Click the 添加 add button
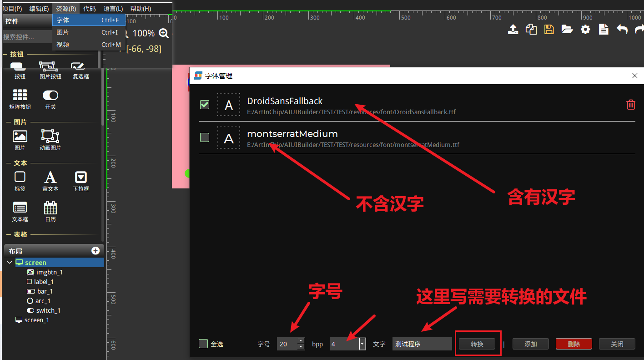Viewport: 644px width, 360px height. click(531, 344)
